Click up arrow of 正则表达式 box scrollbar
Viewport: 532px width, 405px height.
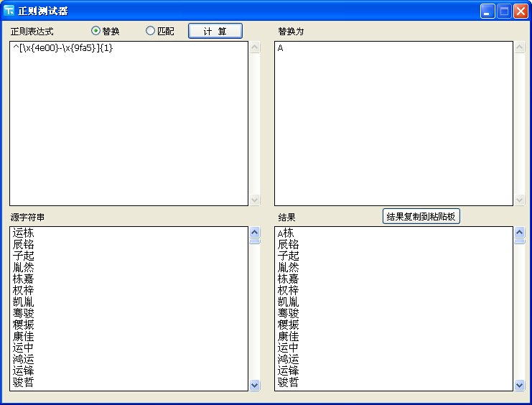[255, 47]
